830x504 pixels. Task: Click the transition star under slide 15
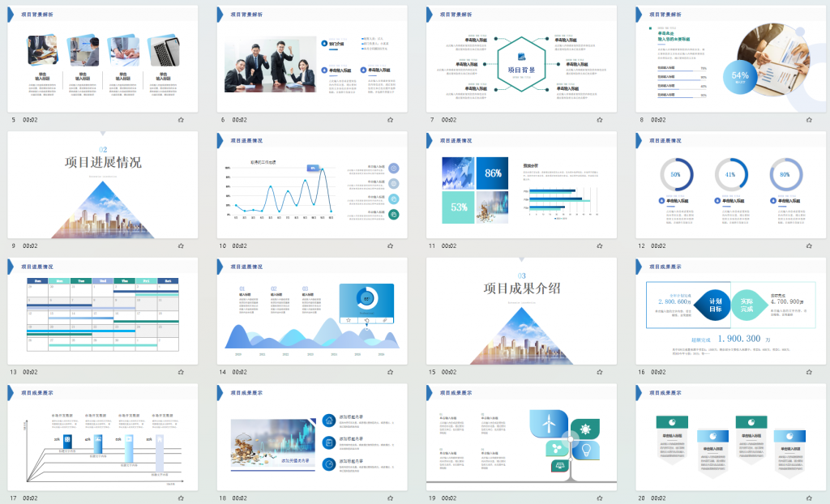599,372
